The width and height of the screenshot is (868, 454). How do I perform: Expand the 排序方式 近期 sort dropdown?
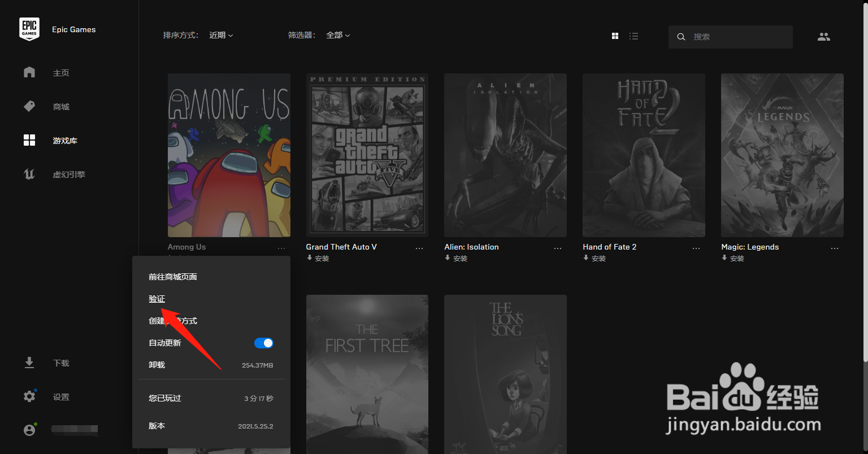[x=221, y=35]
